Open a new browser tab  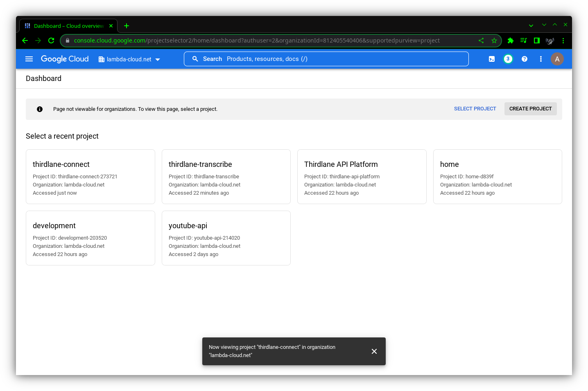127,26
